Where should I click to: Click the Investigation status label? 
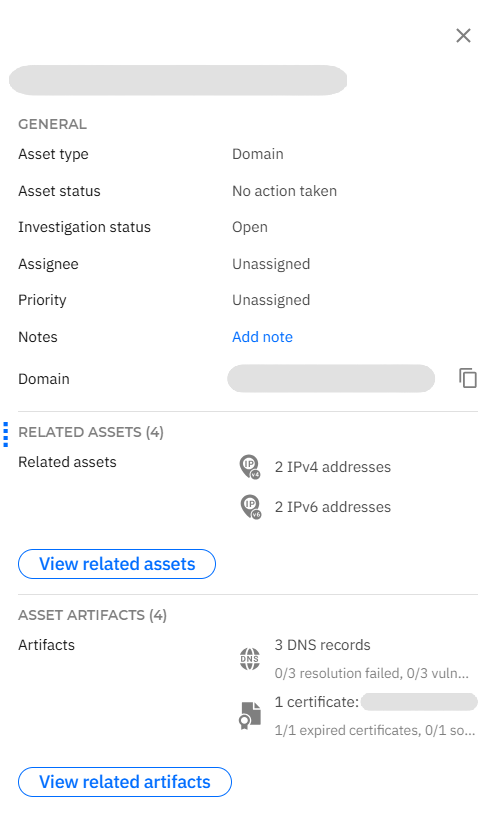click(x=84, y=227)
